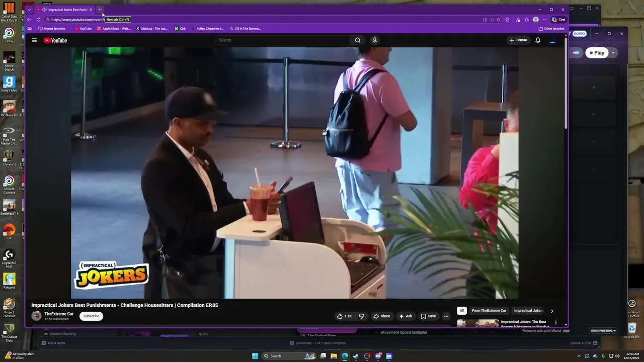644x362 pixels.
Task: Click the video player to pause
Action: (294, 173)
